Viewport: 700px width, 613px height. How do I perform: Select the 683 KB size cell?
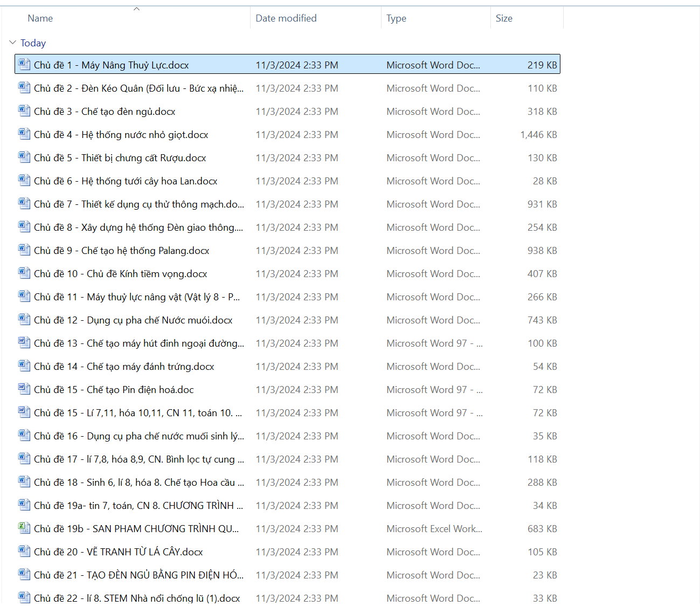coord(542,529)
